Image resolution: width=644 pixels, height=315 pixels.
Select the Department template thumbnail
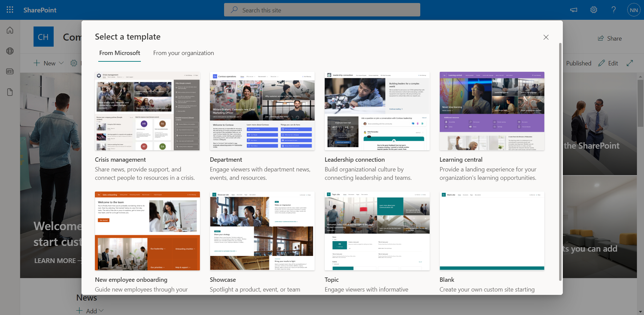[x=262, y=111]
